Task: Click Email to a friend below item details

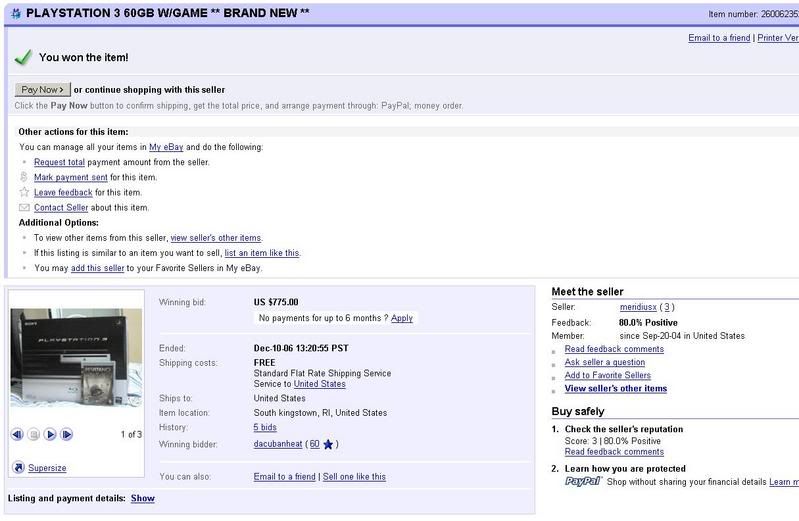Action: [284, 477]
